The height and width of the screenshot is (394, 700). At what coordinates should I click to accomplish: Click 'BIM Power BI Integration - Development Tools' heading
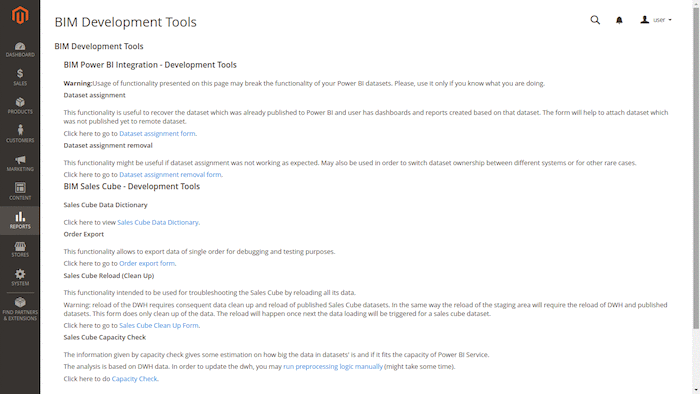tap(150, 65)
